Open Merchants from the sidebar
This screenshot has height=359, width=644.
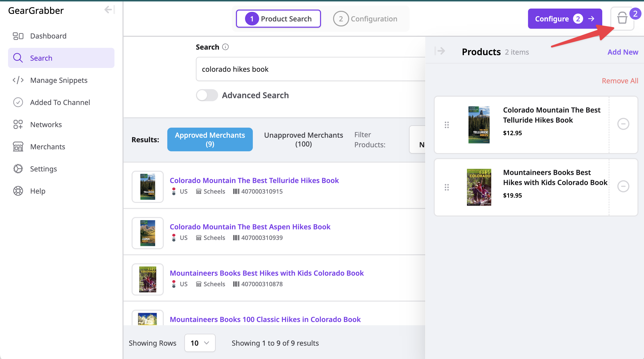coord(48,147)
